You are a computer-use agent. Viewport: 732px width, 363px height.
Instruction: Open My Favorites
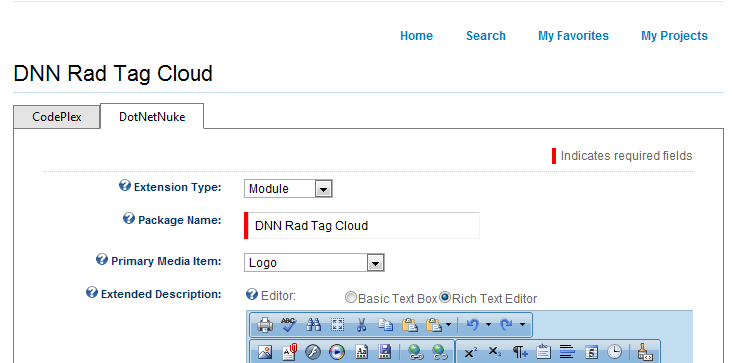pyautogui.click(x=573, y=36)
